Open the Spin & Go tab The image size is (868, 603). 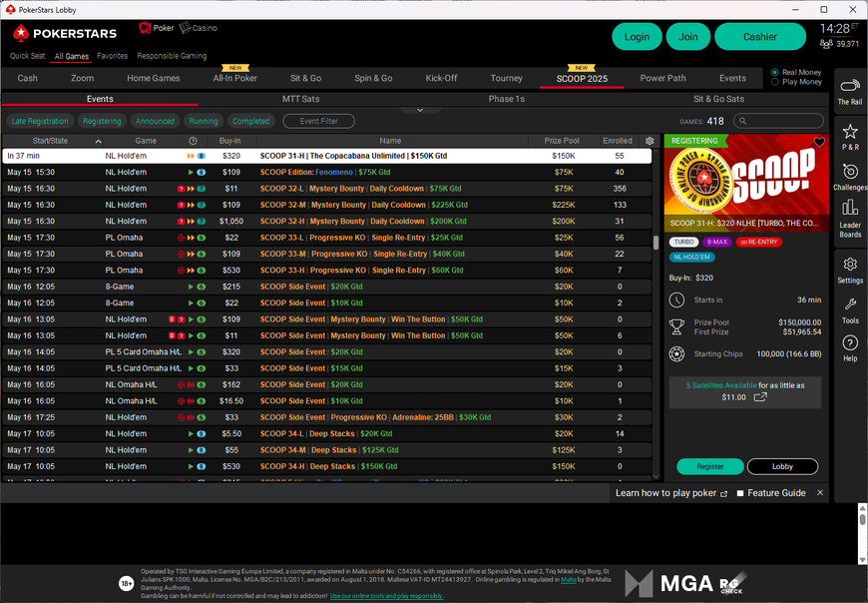pos(373,78)
